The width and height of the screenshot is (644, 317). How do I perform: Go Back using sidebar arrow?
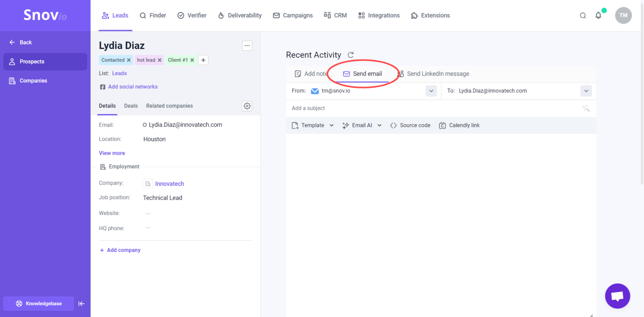tap(21, 42)
